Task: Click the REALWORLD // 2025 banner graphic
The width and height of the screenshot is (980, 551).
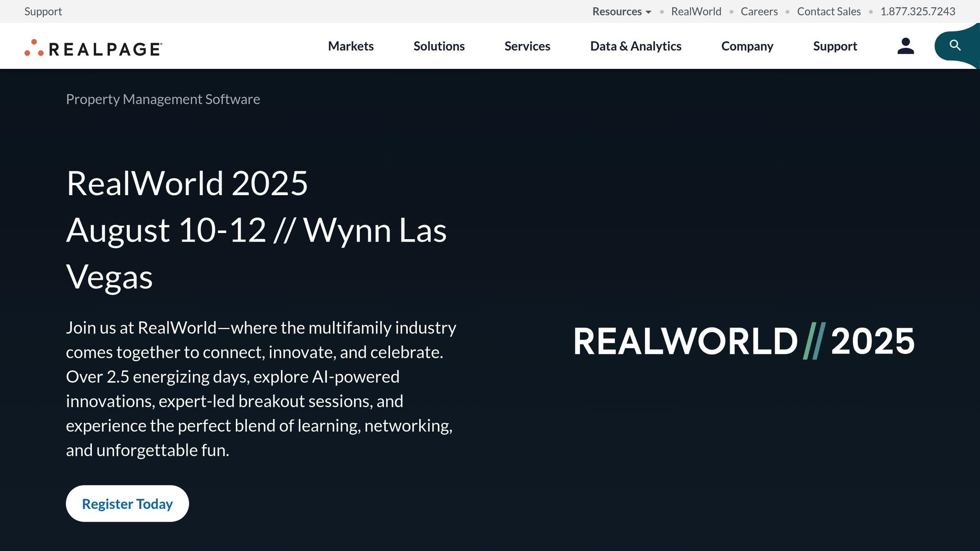Action: click(x=744, y=341)
